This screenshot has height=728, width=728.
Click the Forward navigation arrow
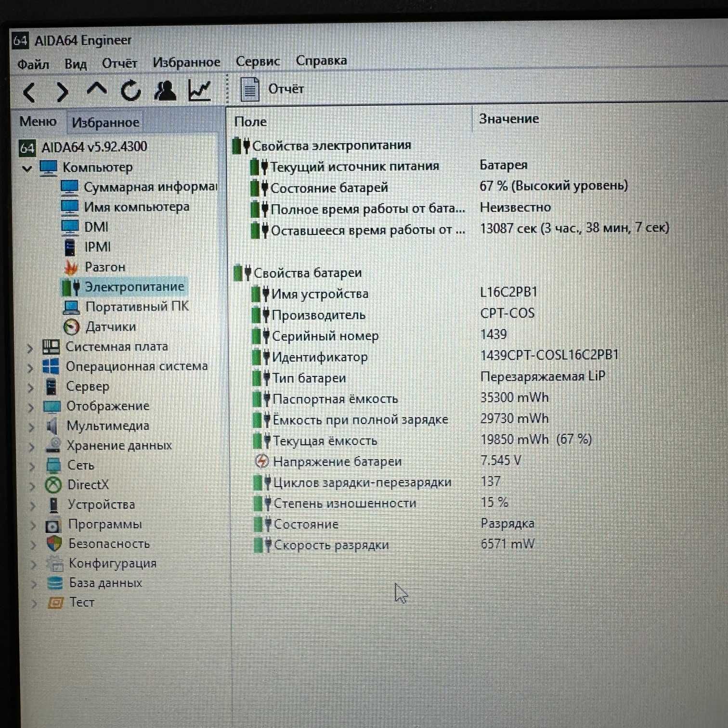63,91
